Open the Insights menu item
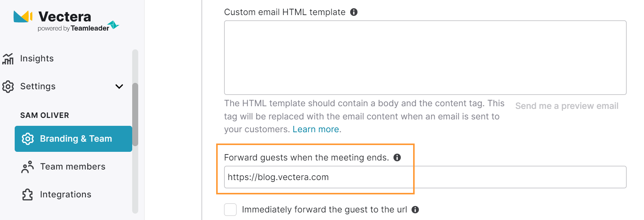The image size is (644, 220). tap(37, 59)
